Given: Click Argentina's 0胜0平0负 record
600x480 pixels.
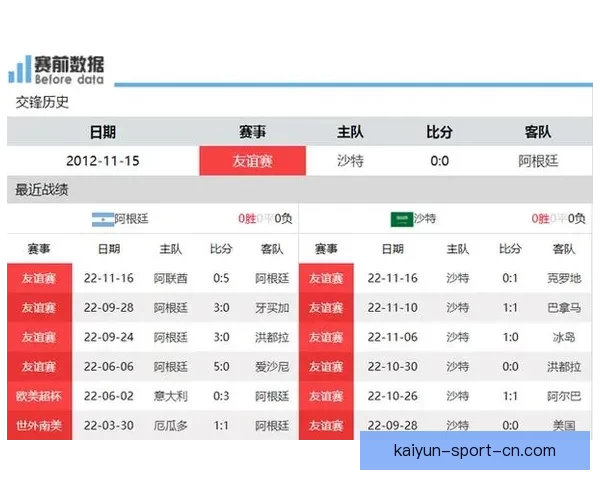Looking at the screenshot, I should pos(265,219).
